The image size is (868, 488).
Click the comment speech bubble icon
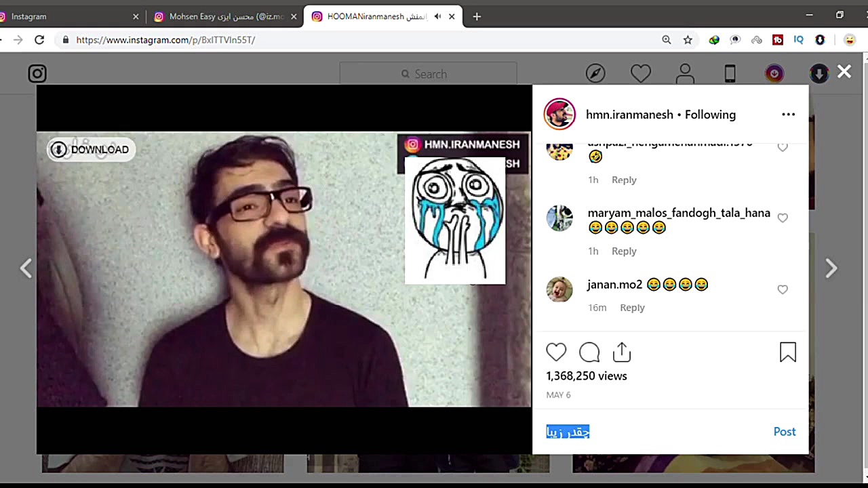pos(589,352)
